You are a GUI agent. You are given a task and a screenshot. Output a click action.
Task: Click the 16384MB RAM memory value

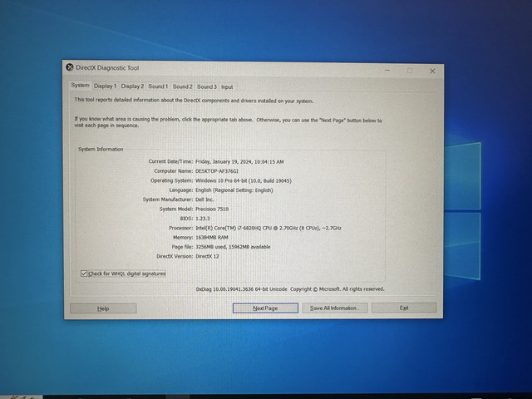[x=212, y=238]
